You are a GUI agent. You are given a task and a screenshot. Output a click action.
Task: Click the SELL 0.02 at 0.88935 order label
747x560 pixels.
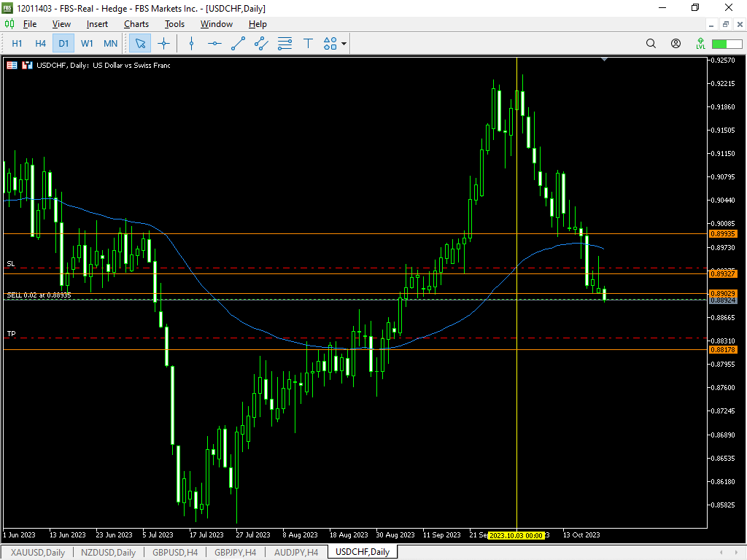39,295
